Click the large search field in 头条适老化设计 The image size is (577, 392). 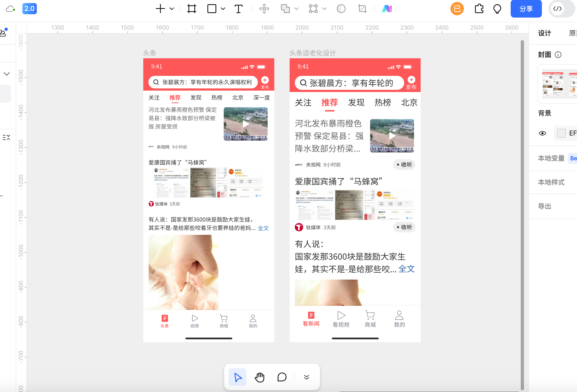(349, 83)
